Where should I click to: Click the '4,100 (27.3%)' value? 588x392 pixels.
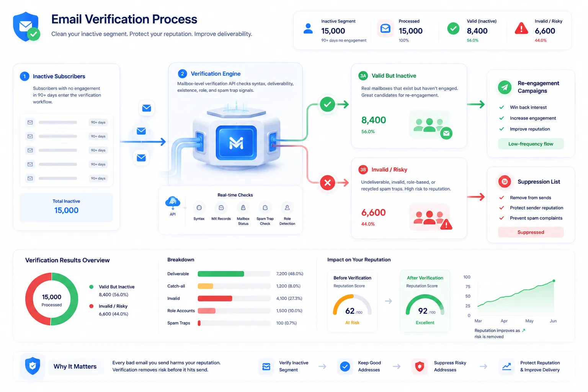(289, 298)
